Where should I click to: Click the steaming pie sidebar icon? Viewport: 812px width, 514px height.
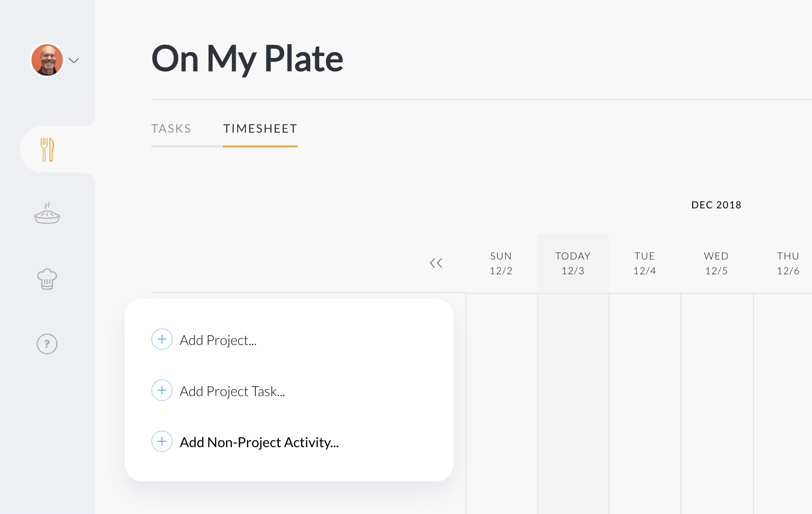tap(47, 214)
